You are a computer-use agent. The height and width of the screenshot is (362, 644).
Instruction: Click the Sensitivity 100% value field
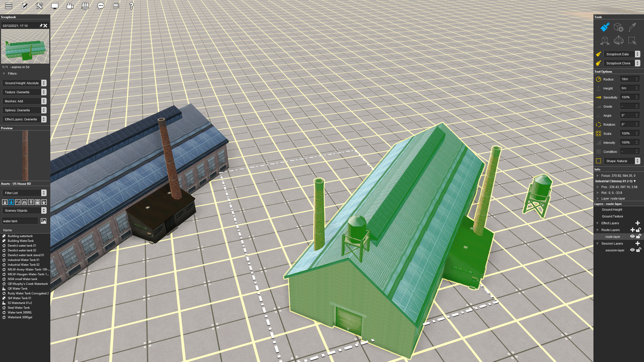point(629,97)
